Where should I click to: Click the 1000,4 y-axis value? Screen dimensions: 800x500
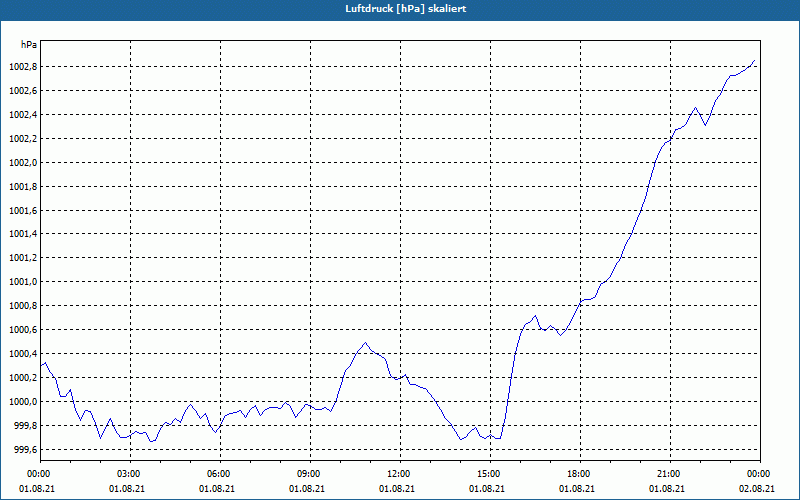pos(22,354)
